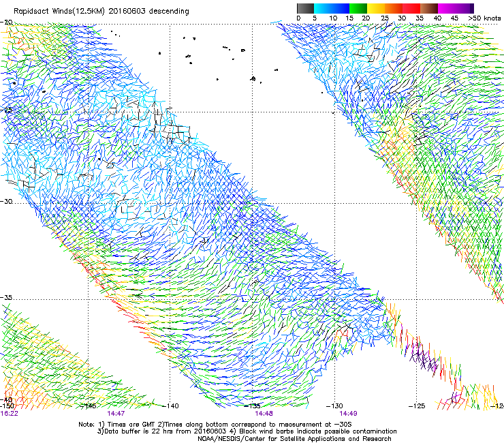Click the Rapidscat Winds title text
Screen dimensions: 504x443
101,11
